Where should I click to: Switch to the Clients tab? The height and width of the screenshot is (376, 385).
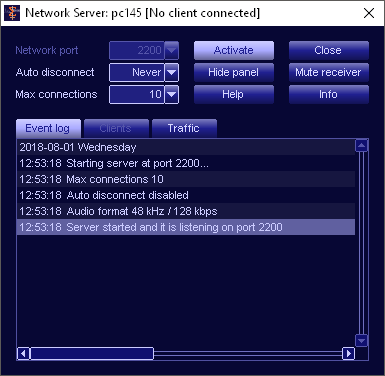(x=116, y=128)
